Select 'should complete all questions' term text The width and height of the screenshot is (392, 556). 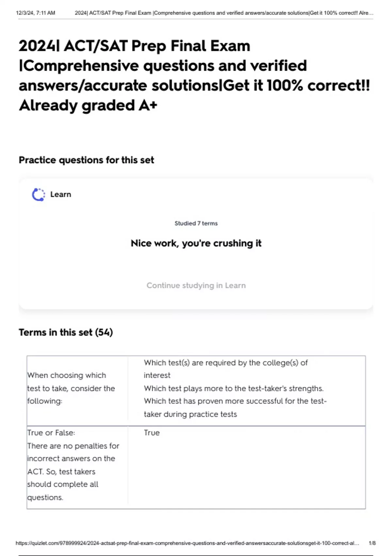[63, 491]
